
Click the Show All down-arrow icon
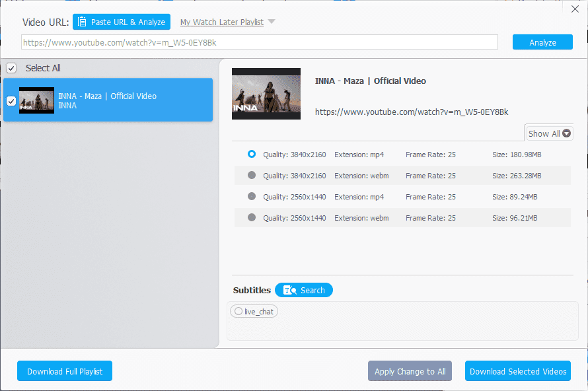[567, 133]
